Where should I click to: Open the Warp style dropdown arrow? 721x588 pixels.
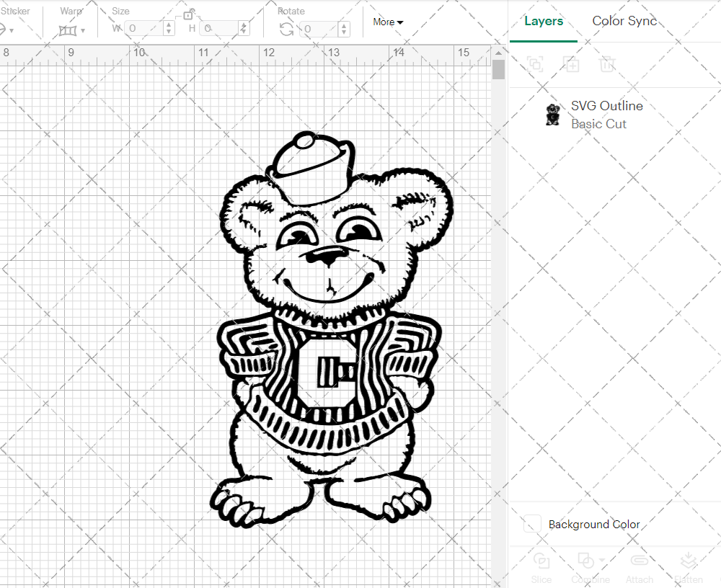(82, 29)
